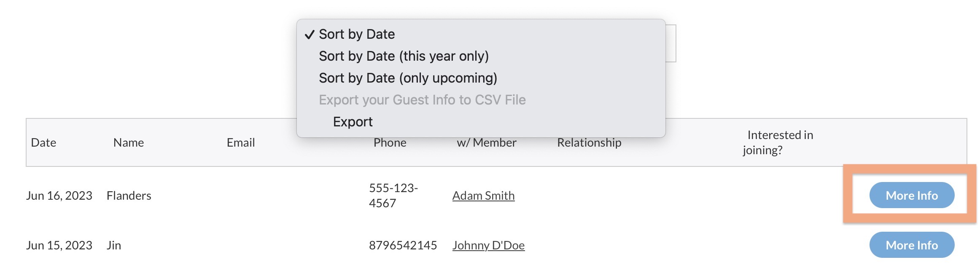Click the Jun 16, 2023 date cell
The width and height of the screenshot is (980, 273).
(59, 195)
